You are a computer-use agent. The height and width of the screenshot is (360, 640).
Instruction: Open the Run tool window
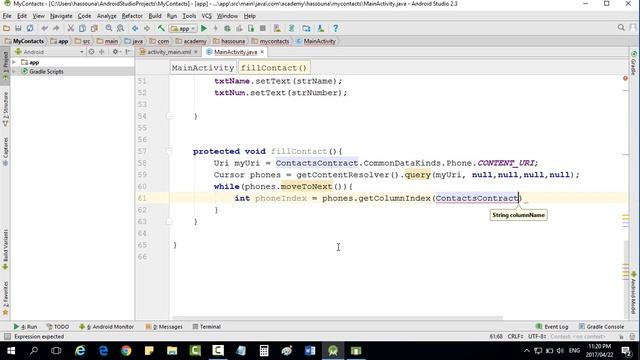click(25, 327)
